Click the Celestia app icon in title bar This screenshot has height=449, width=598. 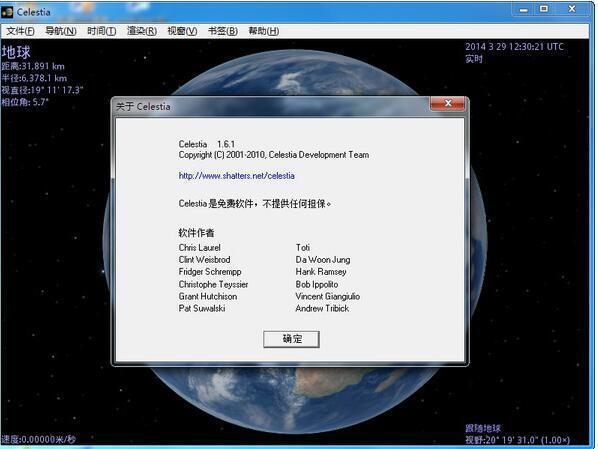(x=7, y=12)
